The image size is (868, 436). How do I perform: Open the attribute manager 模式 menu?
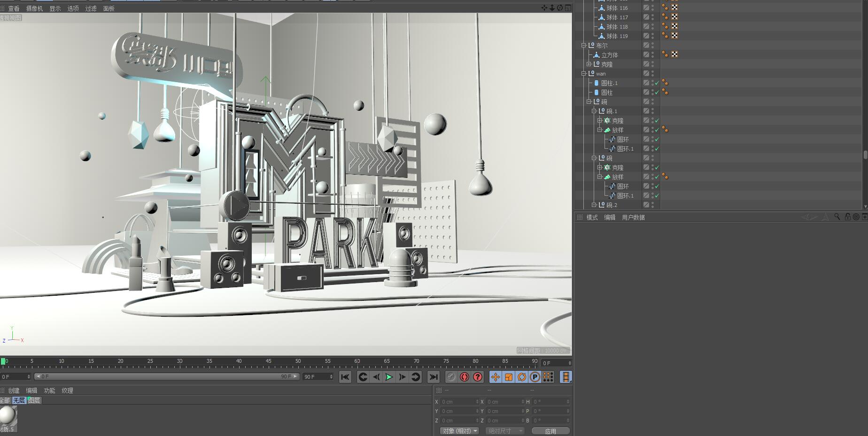pos(592,217)
